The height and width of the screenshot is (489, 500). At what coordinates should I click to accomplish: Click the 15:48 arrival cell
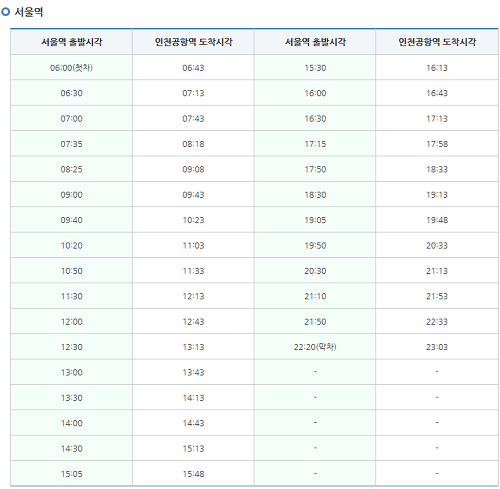point(193,474)
